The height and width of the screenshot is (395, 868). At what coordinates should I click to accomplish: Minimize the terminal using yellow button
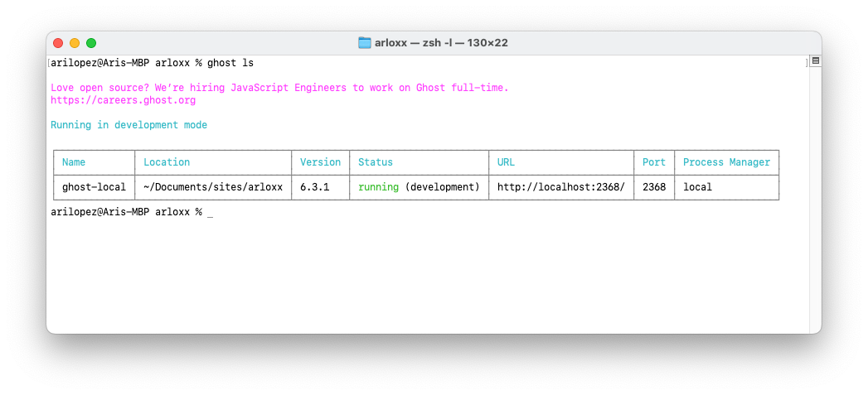75,43
